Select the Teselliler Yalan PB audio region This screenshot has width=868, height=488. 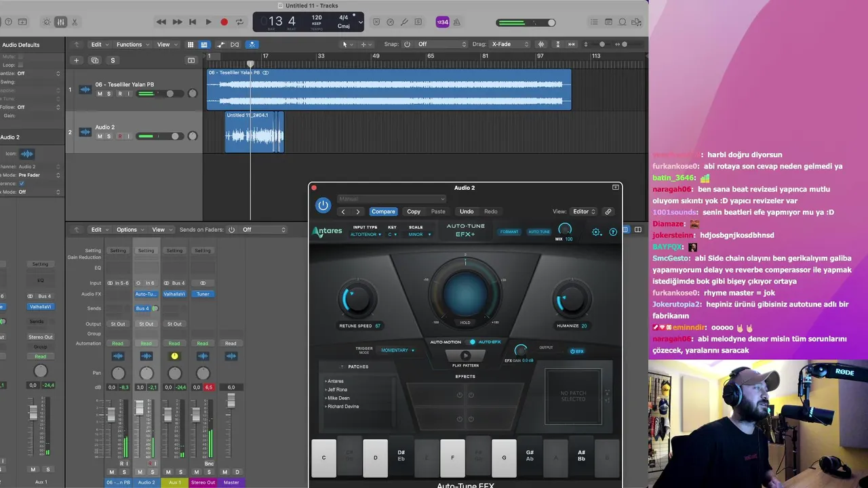tap(389, 89)
